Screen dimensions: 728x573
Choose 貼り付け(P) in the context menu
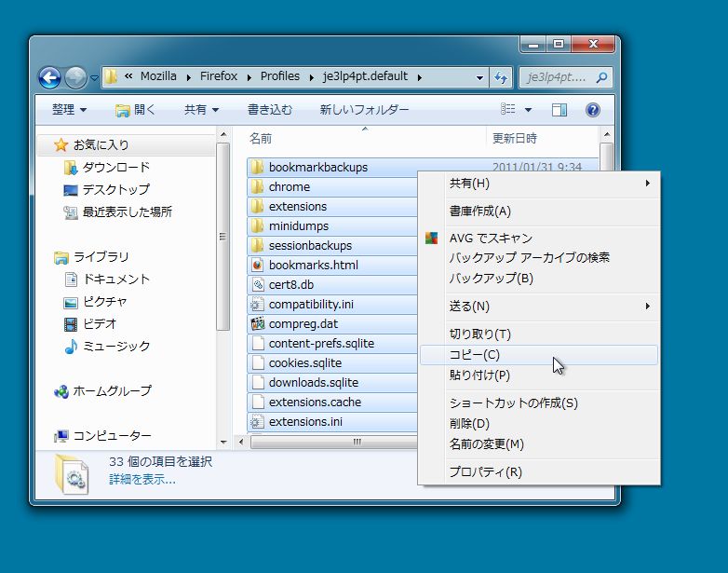[539, 375]
